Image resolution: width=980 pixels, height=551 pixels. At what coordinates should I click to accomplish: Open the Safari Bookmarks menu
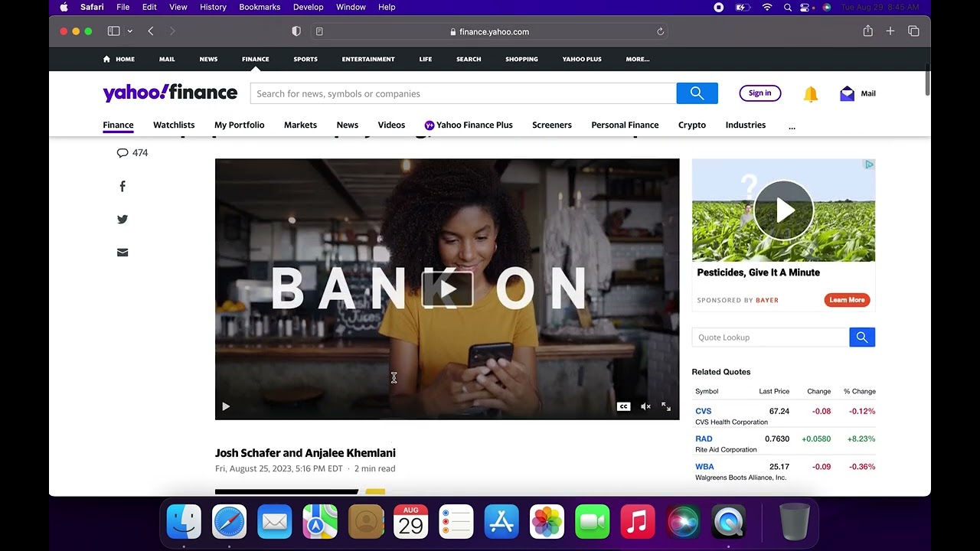coord(260,7)
